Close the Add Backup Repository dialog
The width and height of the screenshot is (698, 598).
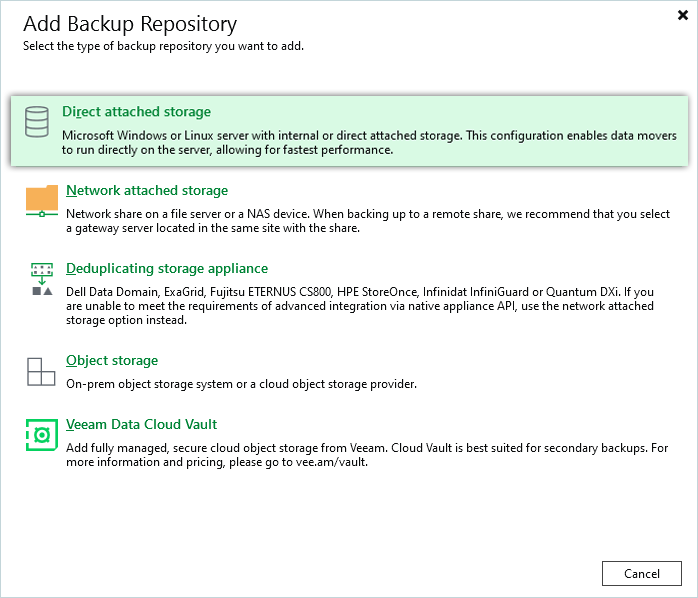681,15
